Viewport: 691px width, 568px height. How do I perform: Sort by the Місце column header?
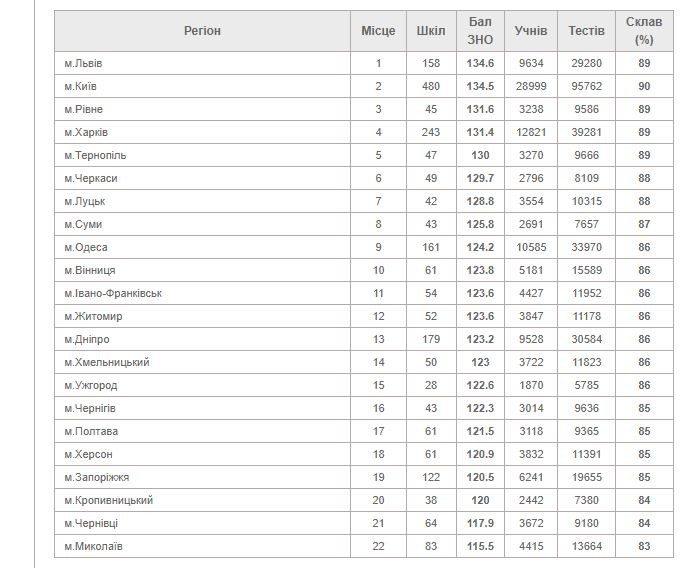(x=378, y=31)
